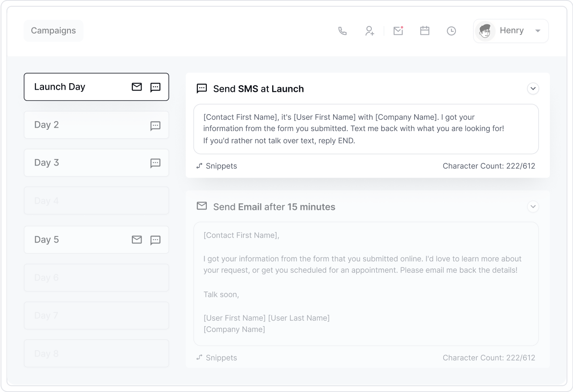This screenshot has width=573, height=392.
Task: Open the email inbox icon with notification dot
Action: 398,31
